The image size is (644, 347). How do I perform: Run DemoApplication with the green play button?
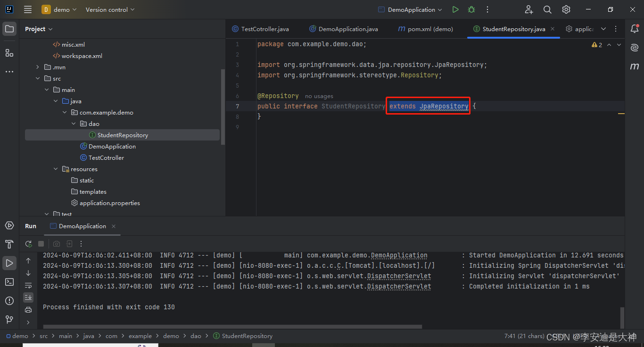(455, 9)
